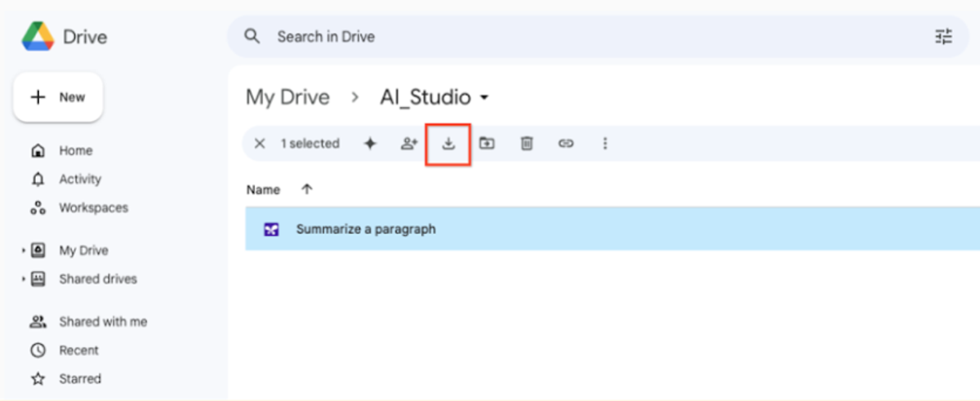Open More actions three-dot menu
The width and height of the screenshot is (980, 401).
pyautogui.click(x=605, y=144)
